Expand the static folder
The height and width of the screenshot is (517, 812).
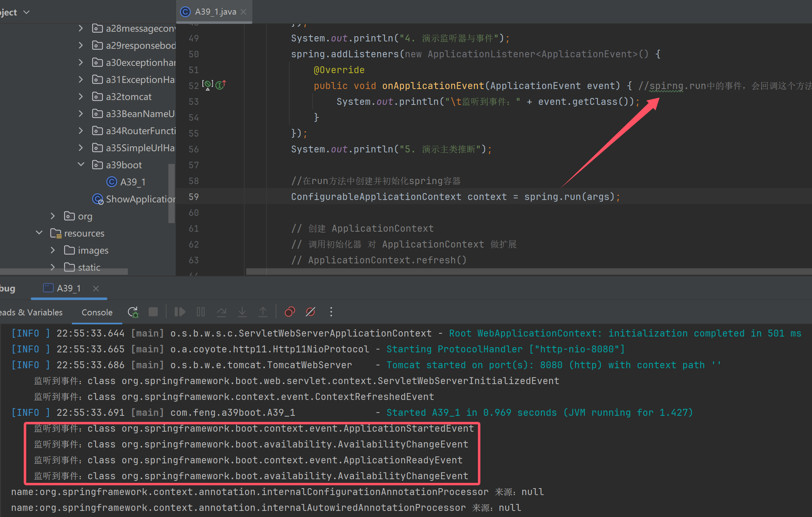click(x=52, y=267)
